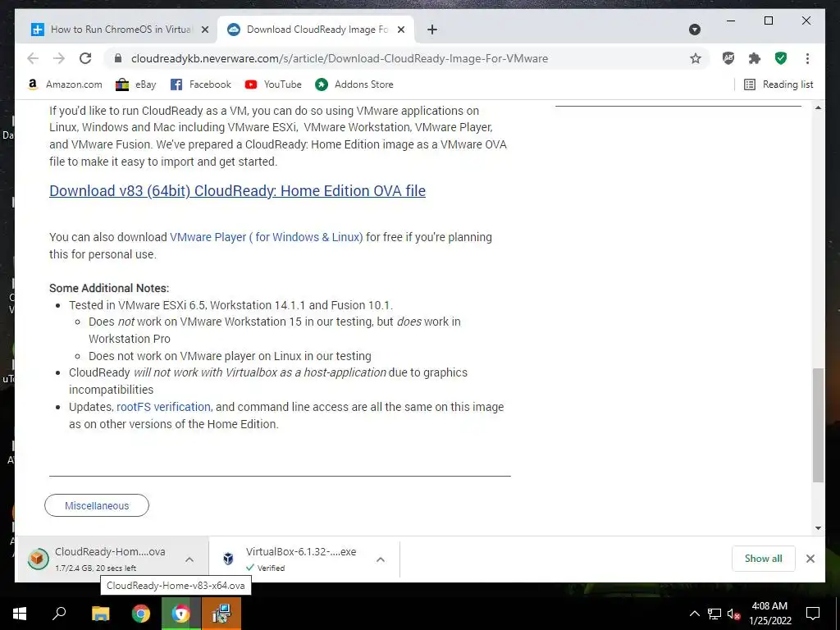Screen dimensions: 840x630
Task: Click the page scrollbar down arrow
Action: (x=818, y=527)
